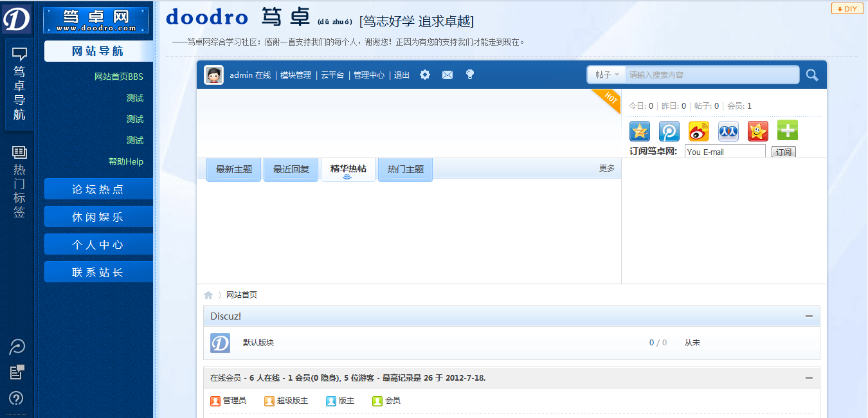This screenshot has height=418, width=868.
Task: Switch to the 热门主题 tab
Action: click(x=405, y=169)
